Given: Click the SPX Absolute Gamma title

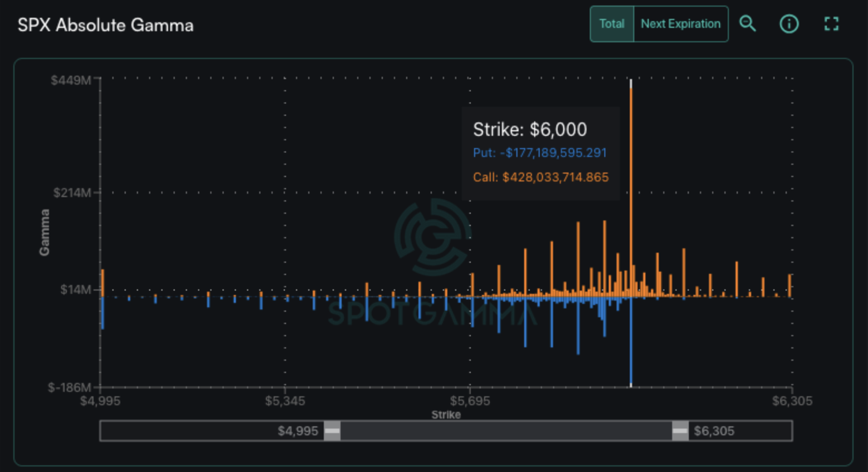Looking at the screenshot, I should (x=105, y=25).
